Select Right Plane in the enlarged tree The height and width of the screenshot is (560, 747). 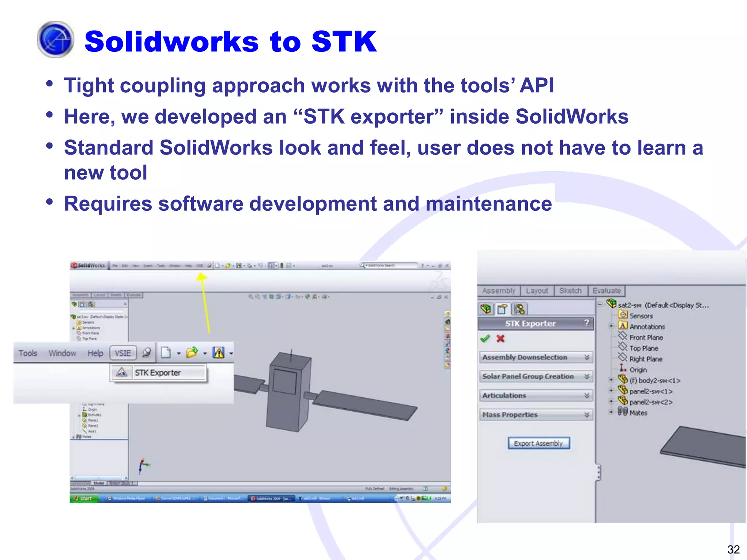click(646, 359)
